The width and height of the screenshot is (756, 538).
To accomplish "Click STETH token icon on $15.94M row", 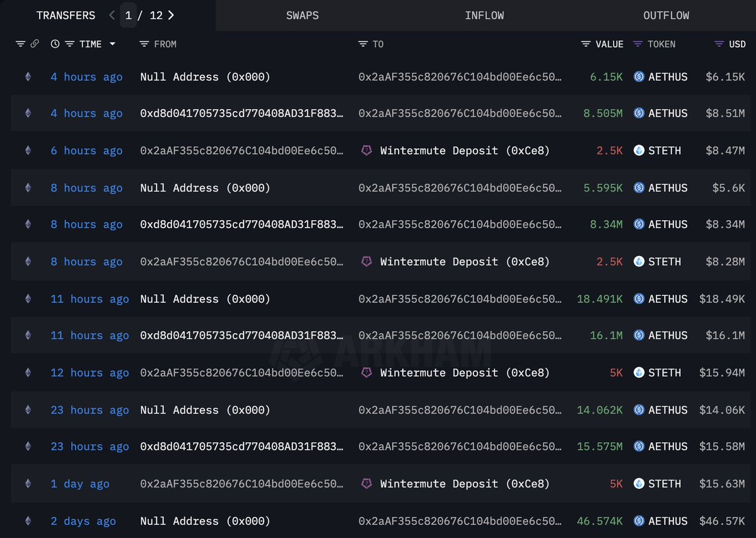I will (639, 372).
